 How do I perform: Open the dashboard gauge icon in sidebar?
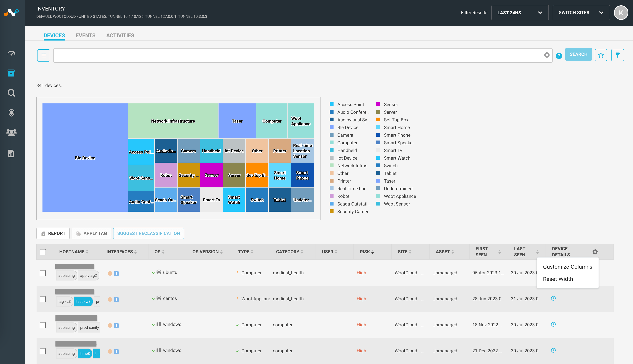(x=11, y=53)
